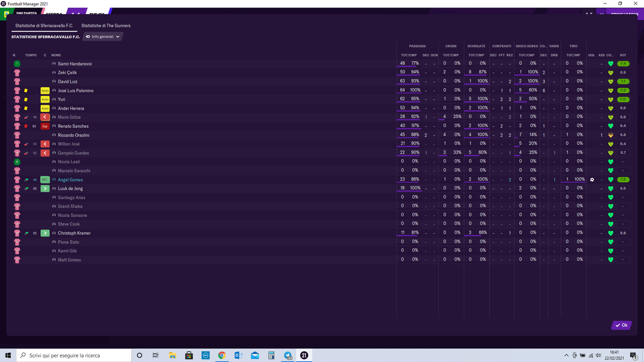
Task: Click the red substituted-off arrow for Mario Götze
Action: click(x=45, y=117)
